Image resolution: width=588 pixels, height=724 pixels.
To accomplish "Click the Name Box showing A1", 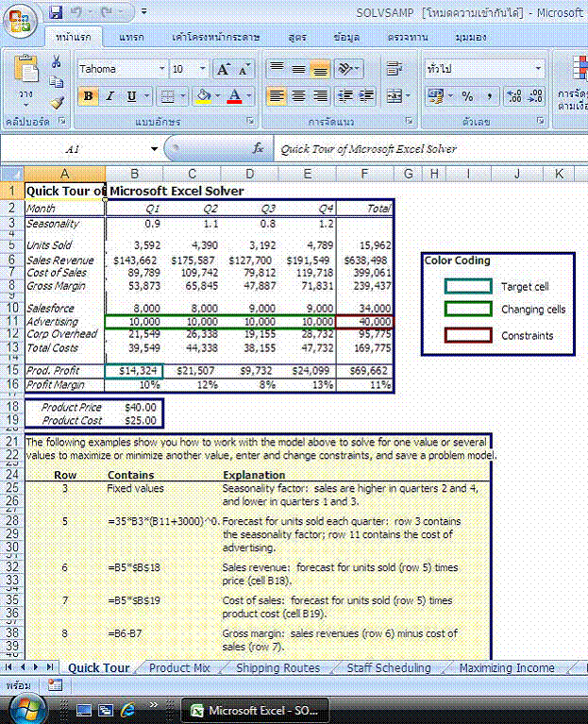I will point(73,149).
